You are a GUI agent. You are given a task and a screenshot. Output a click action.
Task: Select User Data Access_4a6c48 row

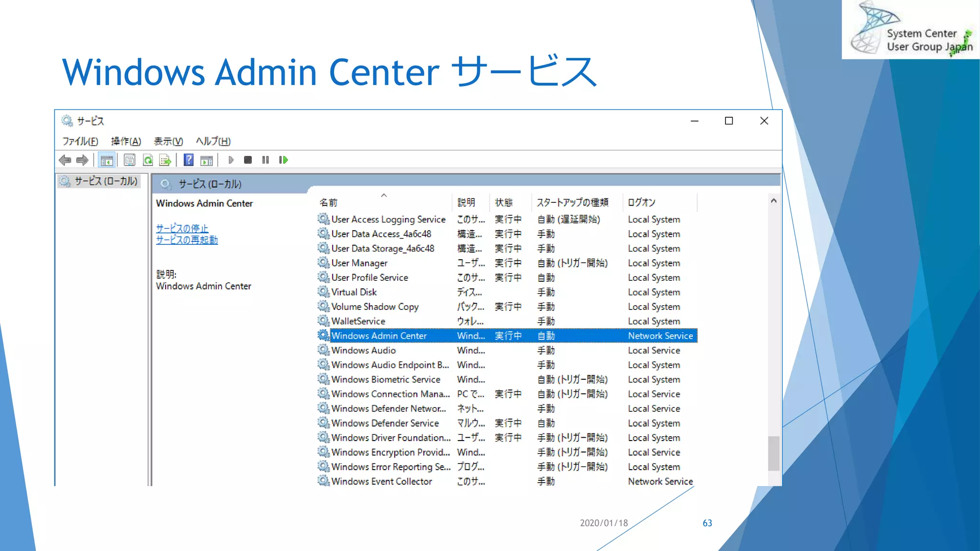point(507,234)
